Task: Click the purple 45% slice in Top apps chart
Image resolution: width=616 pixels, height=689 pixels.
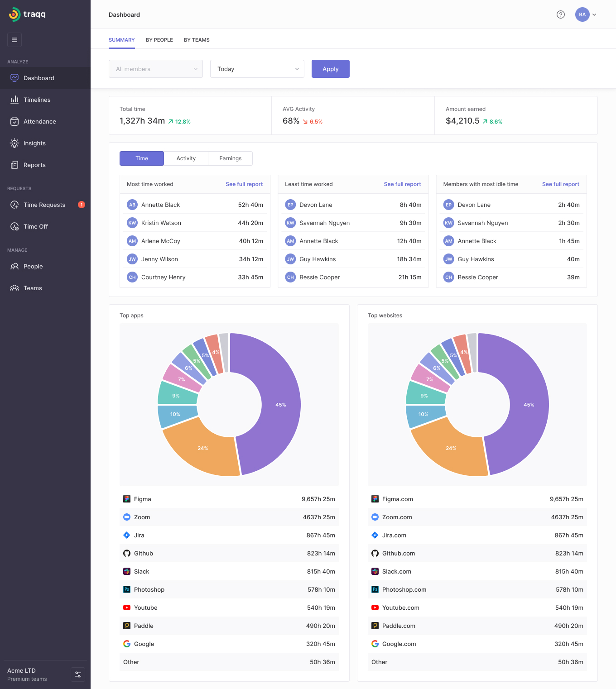Action: point(281,405)
